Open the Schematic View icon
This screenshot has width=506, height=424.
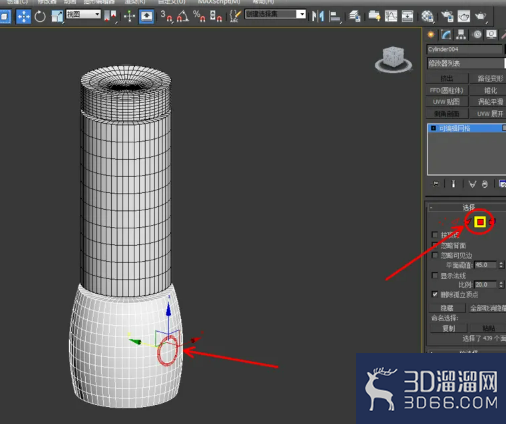[x=407, y=16]
